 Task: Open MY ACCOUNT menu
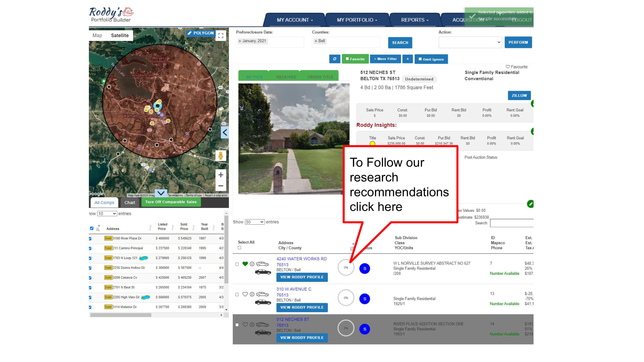tap(295, 20)
